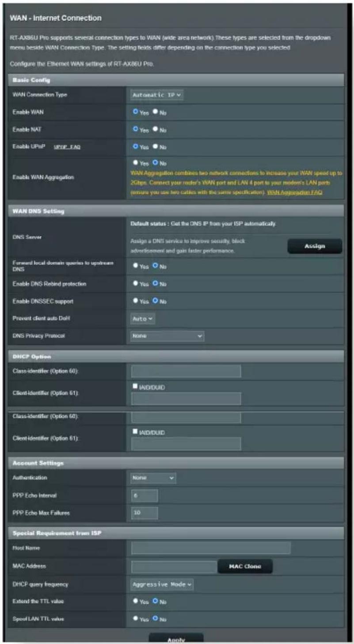The image size is (354, 644).
Task: Check the first IAID/DUID checkbox
Action: click(x=136, y=386)
